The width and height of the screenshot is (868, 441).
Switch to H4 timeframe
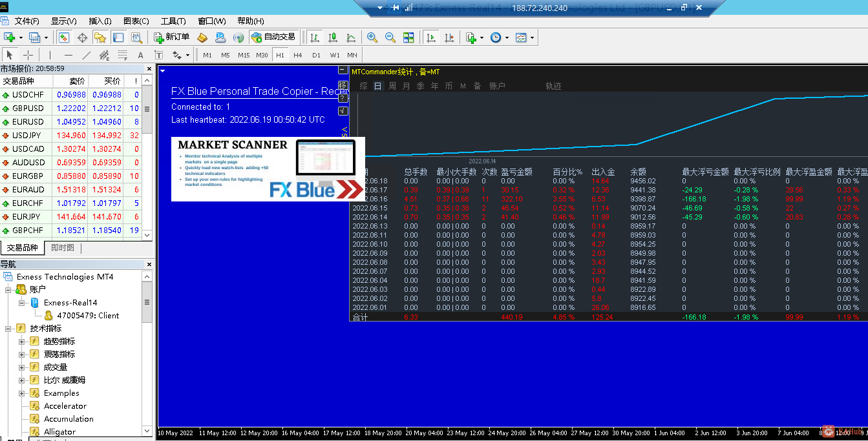coord(298,55)
